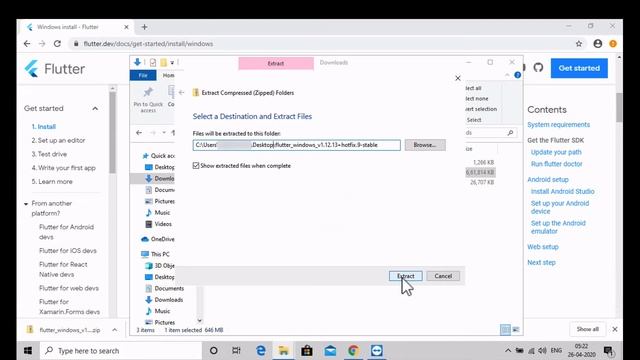This screenshot has width=640, height=360.
Task: Open System requirements in Contents
Action: 558,125
